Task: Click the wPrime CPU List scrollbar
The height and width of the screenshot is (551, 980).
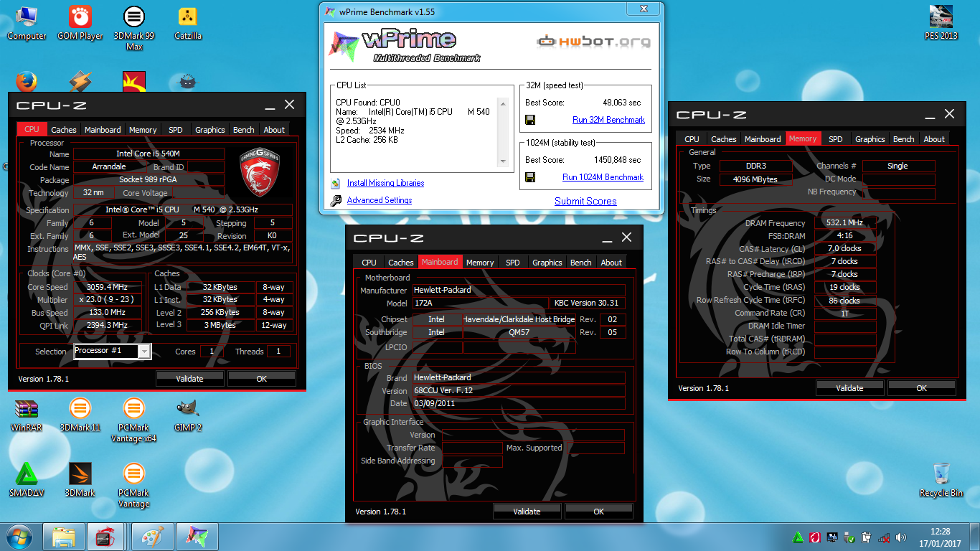Action: click(x=503, y=133)
